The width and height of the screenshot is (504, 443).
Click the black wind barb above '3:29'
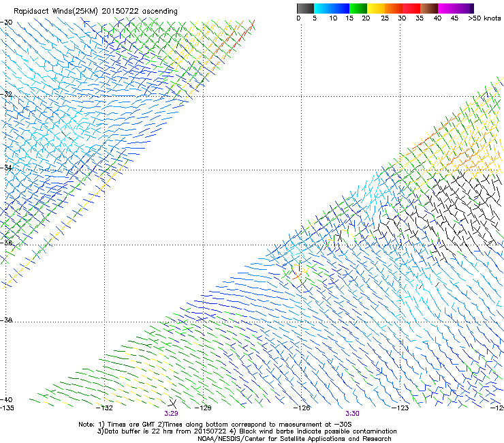[x=173, y=403]
